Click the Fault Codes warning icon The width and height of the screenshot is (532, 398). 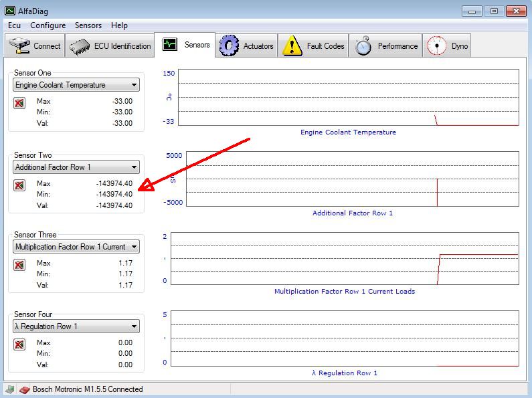click(292, 45)
